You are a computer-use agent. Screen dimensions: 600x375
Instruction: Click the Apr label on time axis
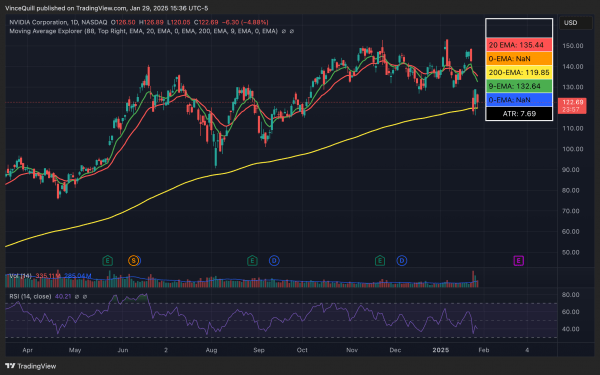pos(28,350)
